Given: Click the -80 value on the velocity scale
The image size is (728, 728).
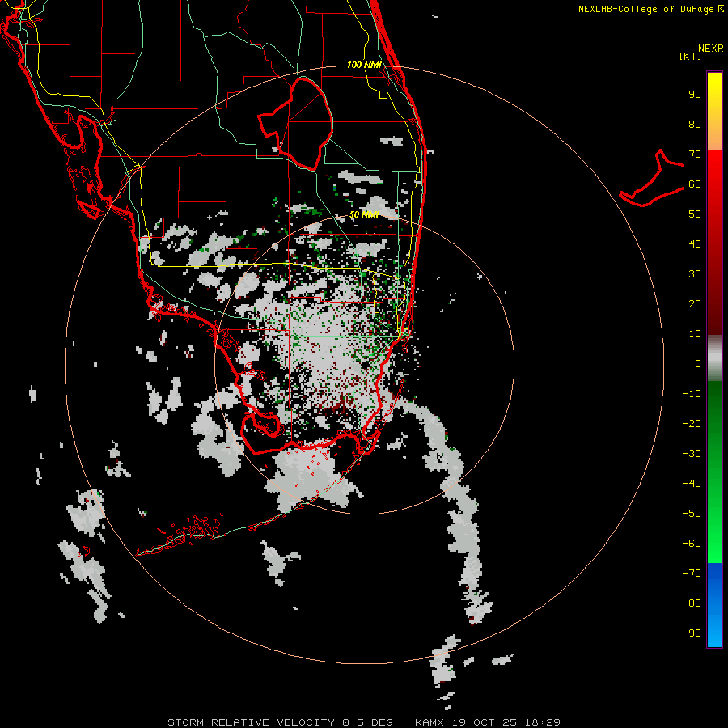Looking at the screenshot, I should pyautogui.click(x=692, y=603).
